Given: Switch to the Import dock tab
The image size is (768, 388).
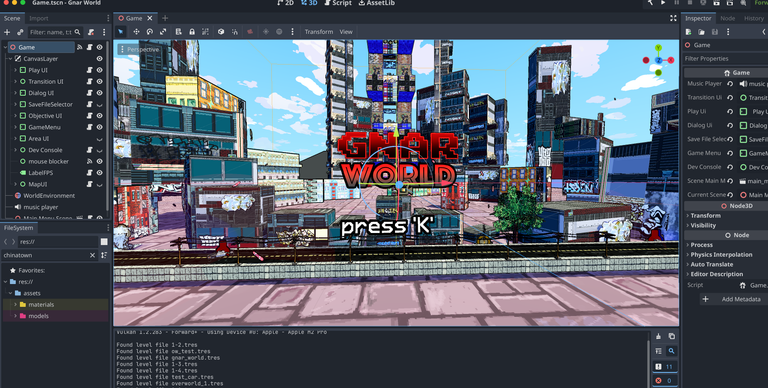Looking at the screenshot, I should (39, 18).
